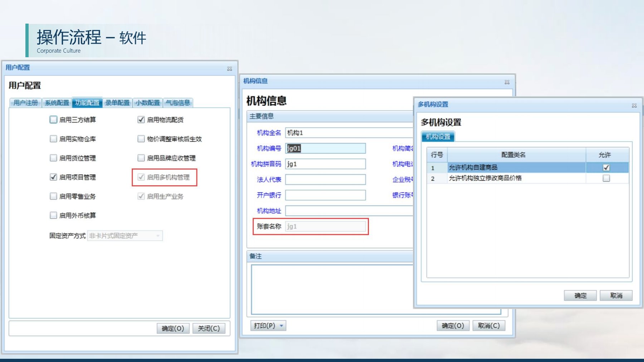Enable the 启用货位管理 checkbox
The image size is (644, 362).
pos(53,158)
